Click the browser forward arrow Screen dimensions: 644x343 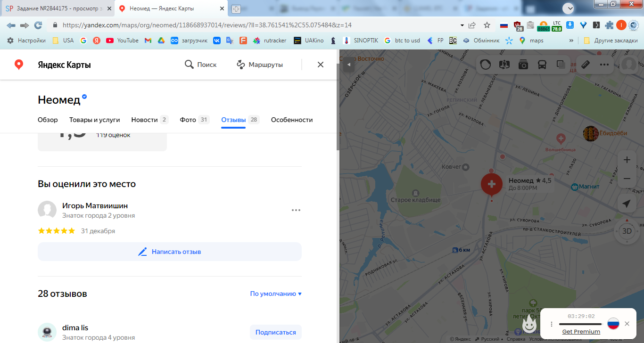click(25, 25)
